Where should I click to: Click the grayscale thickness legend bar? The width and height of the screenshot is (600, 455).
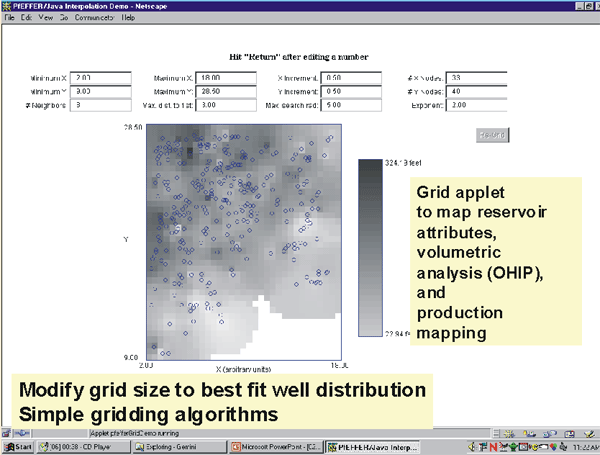370,248
